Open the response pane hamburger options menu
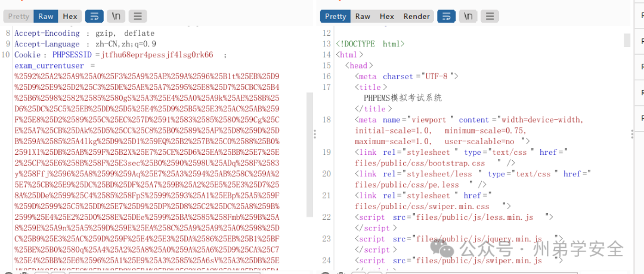 pos(490,17)
